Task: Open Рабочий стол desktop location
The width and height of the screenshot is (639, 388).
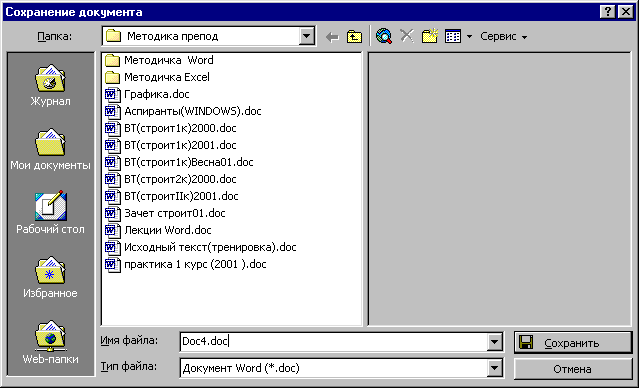Action: click(50, 213)
